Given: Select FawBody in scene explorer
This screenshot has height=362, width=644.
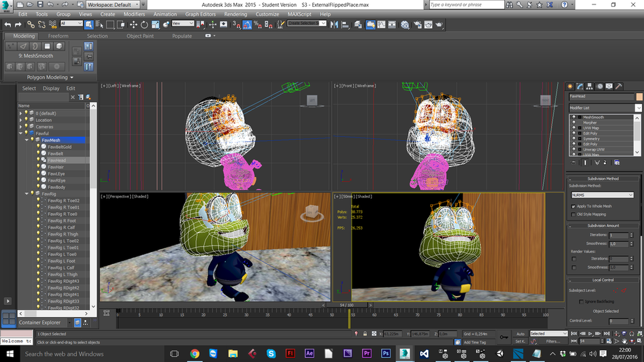Looking at the screenshot, I should tap(56, 187).
